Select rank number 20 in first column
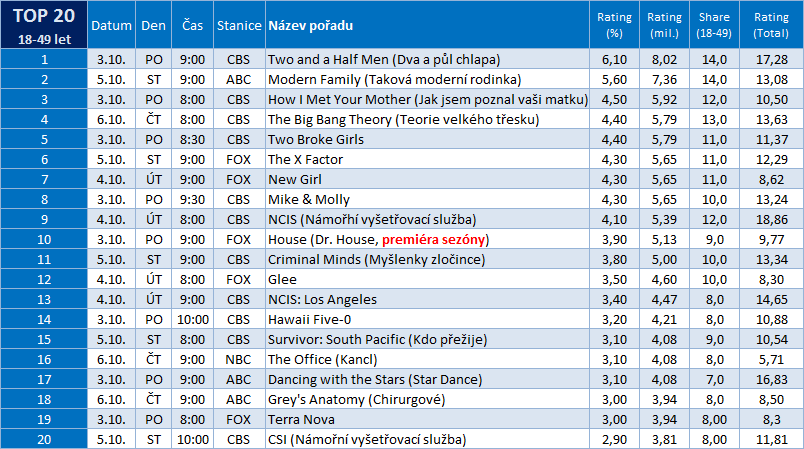Viewport: 804px width, 449px height. [43, 440]
